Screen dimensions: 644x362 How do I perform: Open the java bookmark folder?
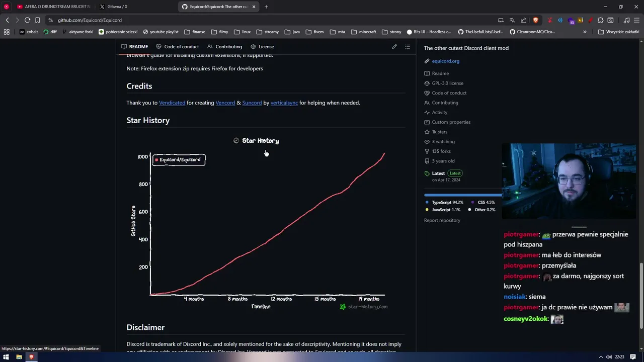[x=292, y=32]
